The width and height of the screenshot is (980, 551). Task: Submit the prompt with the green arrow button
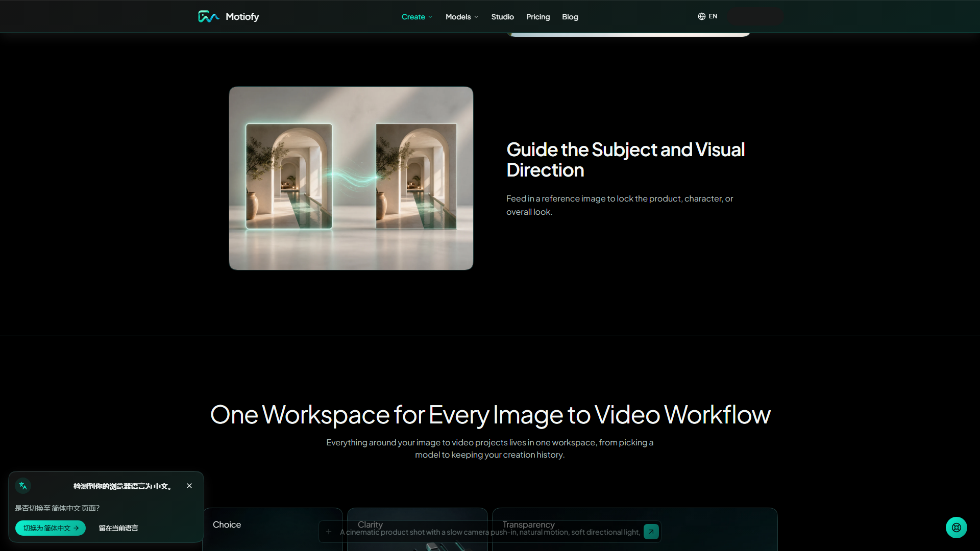click(x=651, y=532)
